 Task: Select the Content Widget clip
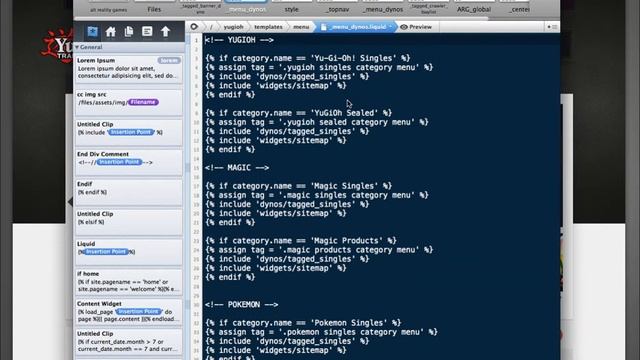click(x=129, y=312)
